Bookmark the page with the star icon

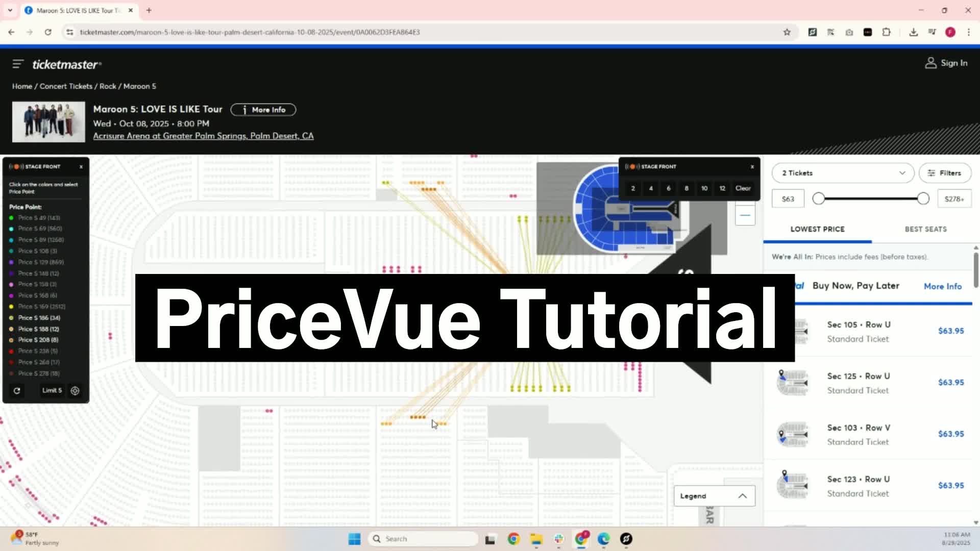[787, 32]
